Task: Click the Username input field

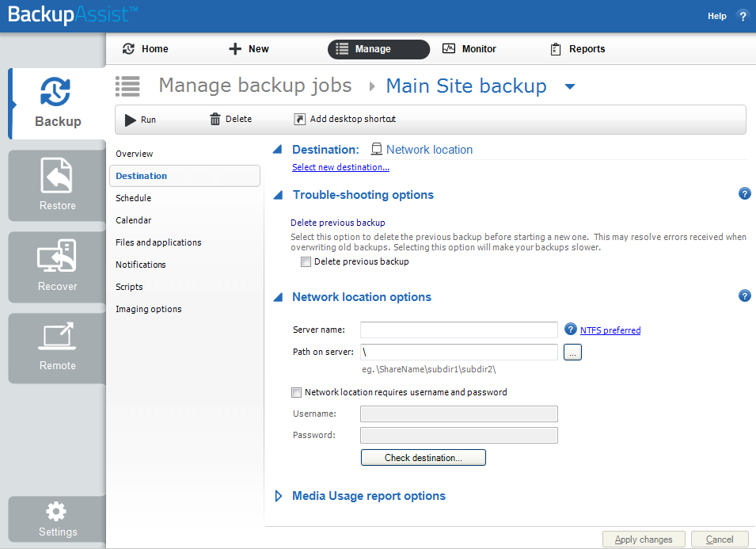Action: pos(459,414)
